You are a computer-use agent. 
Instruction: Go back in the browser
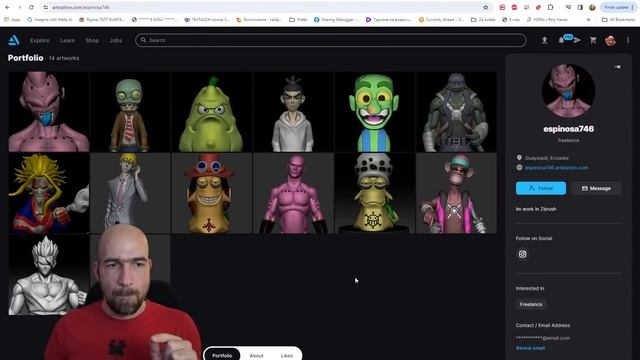(x=7, y=7)
